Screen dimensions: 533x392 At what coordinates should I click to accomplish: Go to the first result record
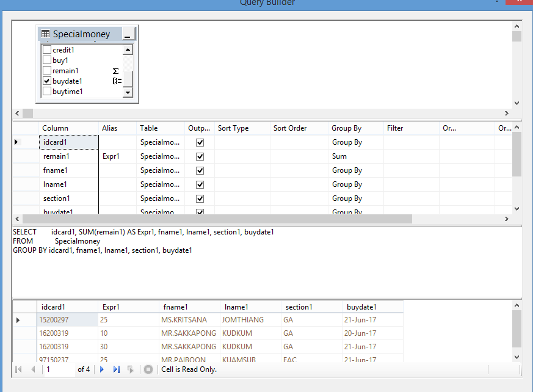click(x=19, y=369)
